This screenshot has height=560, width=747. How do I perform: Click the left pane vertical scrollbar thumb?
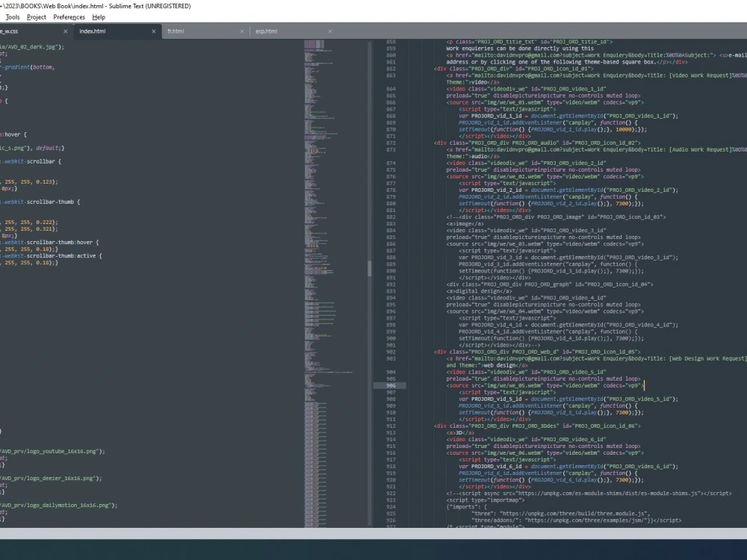(x=369, y=269)
